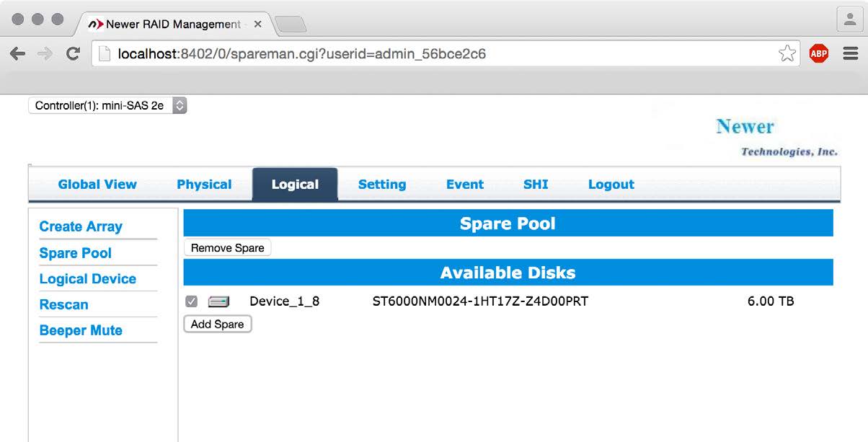Click the Chrome user profile icon
Image resolution: width=868 pixels, height=442 pixels.
click(850, 21)
